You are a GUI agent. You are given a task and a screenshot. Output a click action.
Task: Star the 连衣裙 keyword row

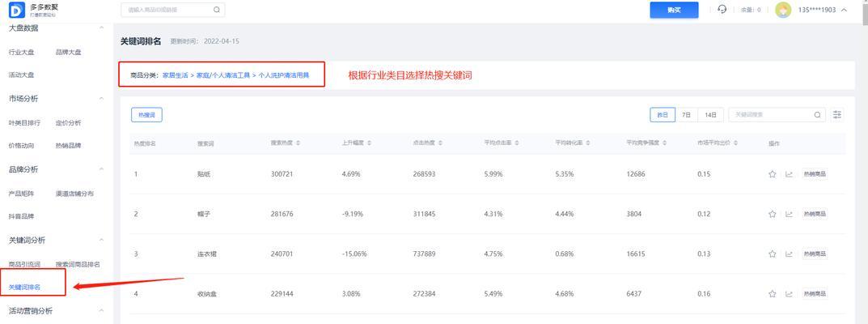coord(773,254)
